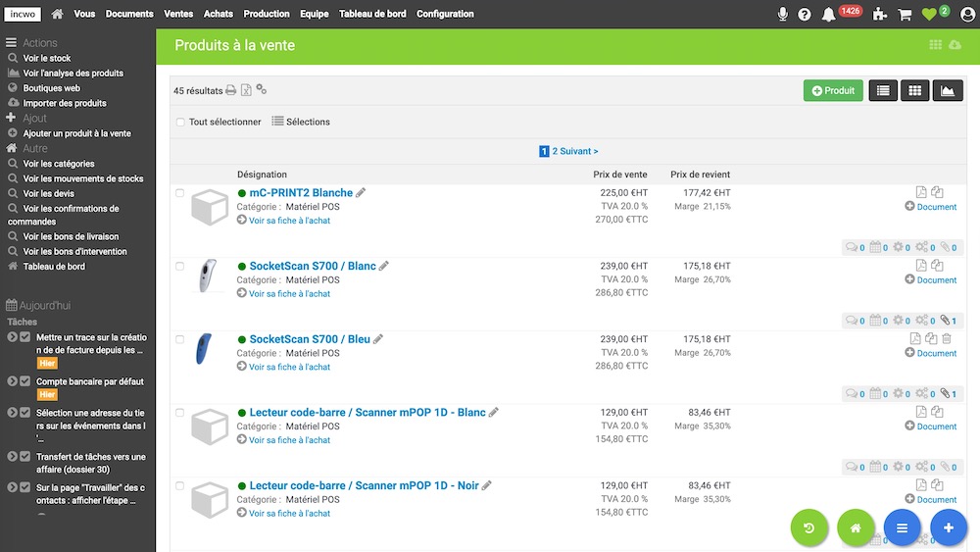Viewport: 980px width, 552px height.
Task: Select Scanner mPOP 1D - Blanc checkbox
Action: pos(180,413)
